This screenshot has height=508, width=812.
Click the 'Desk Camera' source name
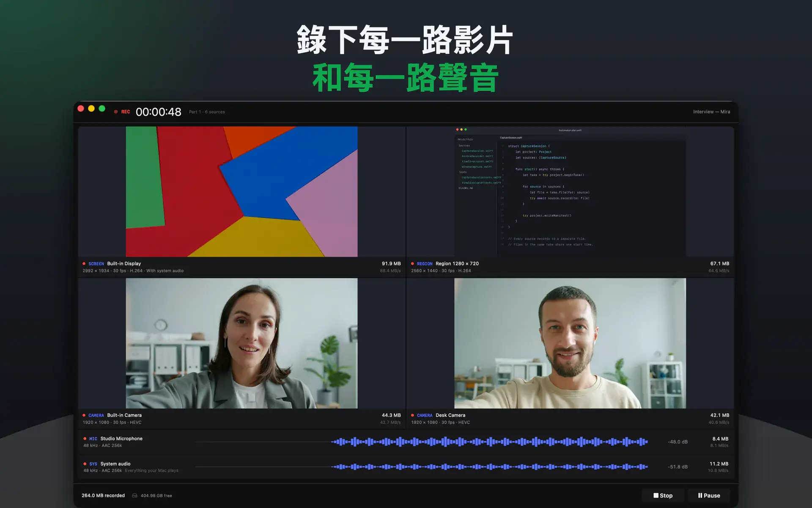[450, 415]
